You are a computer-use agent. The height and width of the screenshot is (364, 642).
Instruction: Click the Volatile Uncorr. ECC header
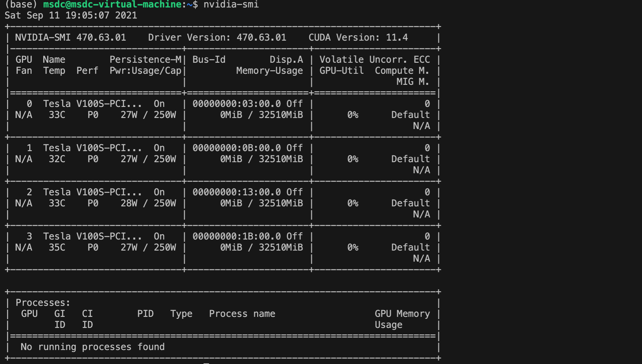(374, 60)
